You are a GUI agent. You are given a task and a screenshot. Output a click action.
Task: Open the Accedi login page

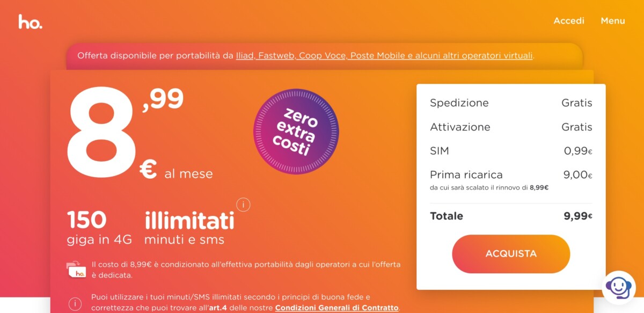point(569,21)
